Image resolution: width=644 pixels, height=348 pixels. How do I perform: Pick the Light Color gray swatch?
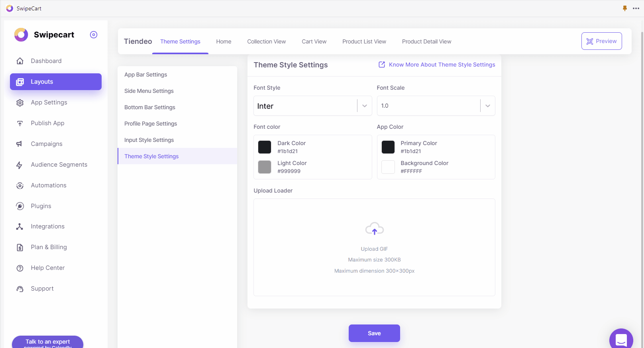(x=265, y=167)
